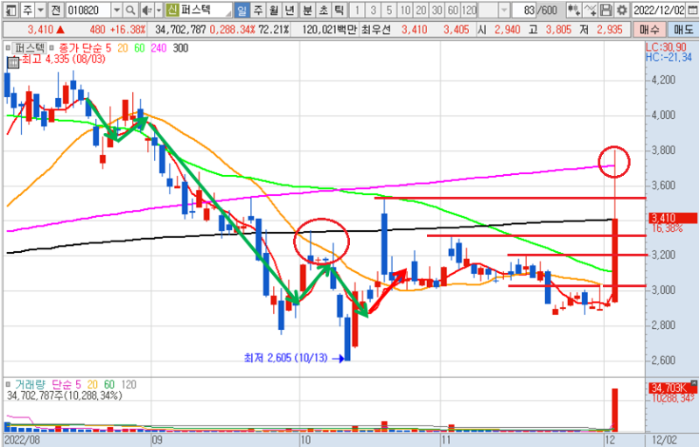
Task: Choose the 30 interval button
Action: click(x=437, y=10)
